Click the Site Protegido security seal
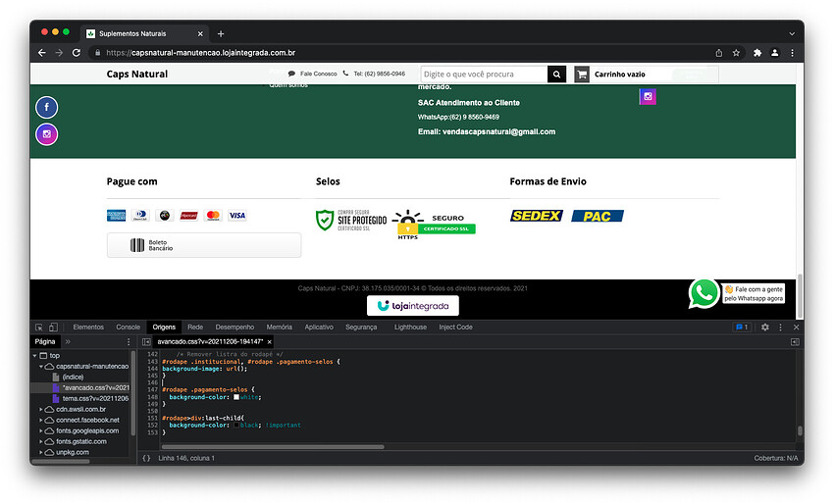The width and height of the screenshot is (834, 504). pyautogui.click(x=351, y=220)
